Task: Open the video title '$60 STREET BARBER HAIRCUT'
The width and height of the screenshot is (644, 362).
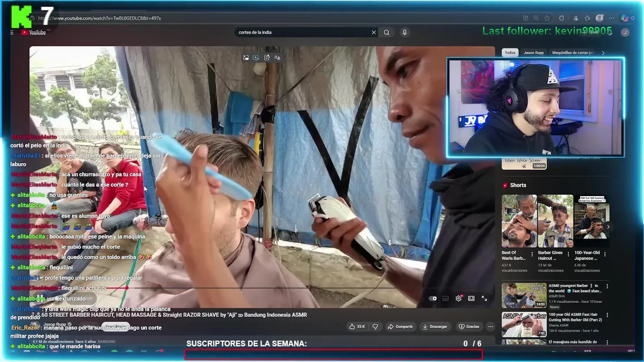Action: [x=171, y=315]
